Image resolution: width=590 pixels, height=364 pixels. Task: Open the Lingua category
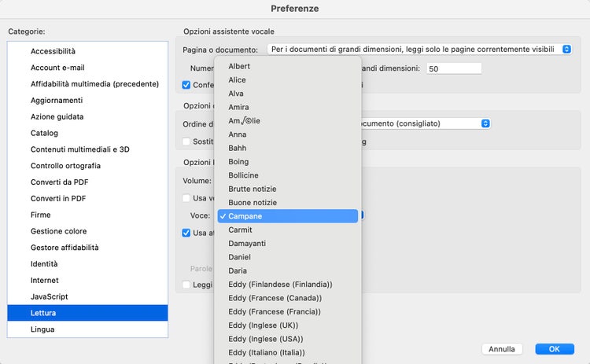click(x=42, y=329)
